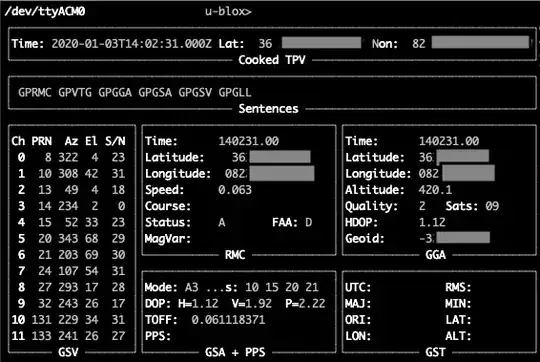The height and width of the screenshot is (362, 540).
Task: Click the Status value A
Action: click(222, 222)
